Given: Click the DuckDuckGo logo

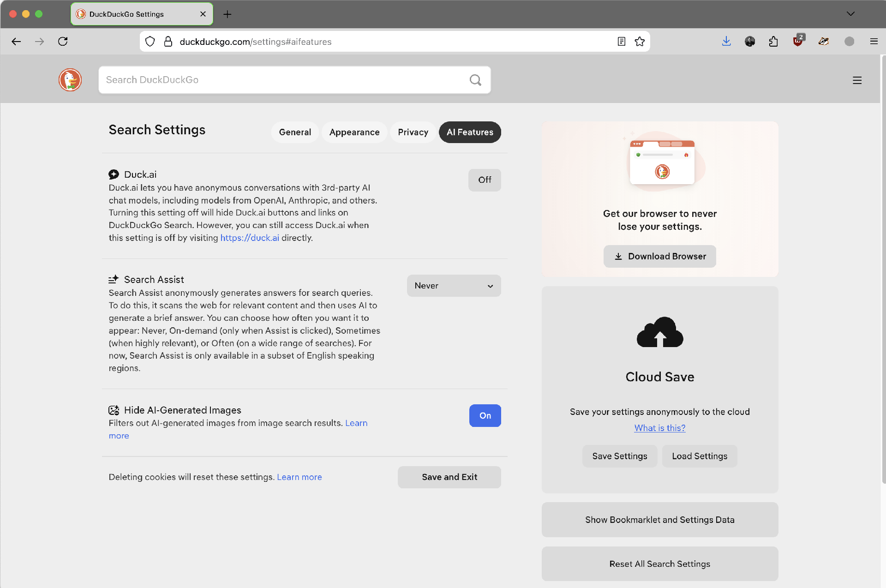Looking at the screenshot, I should coord(70,79).
